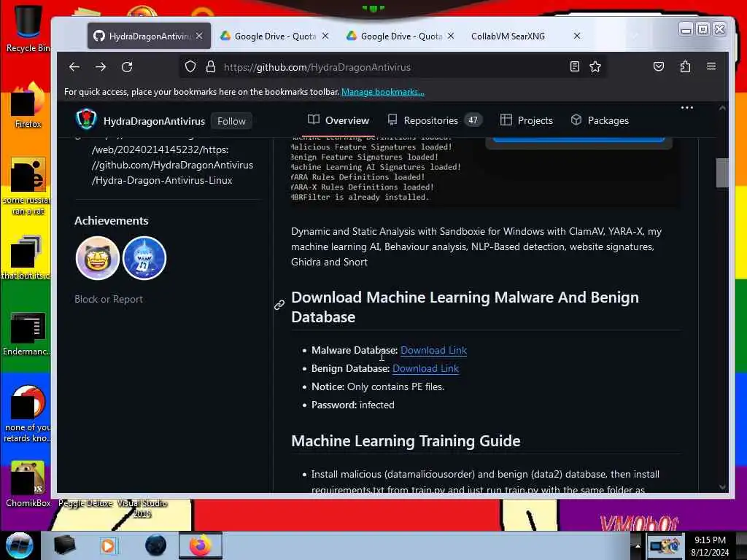The image size is (747, 560).
Task: Click the Machine Learning Training Guide heading
Action: (406, 441)
